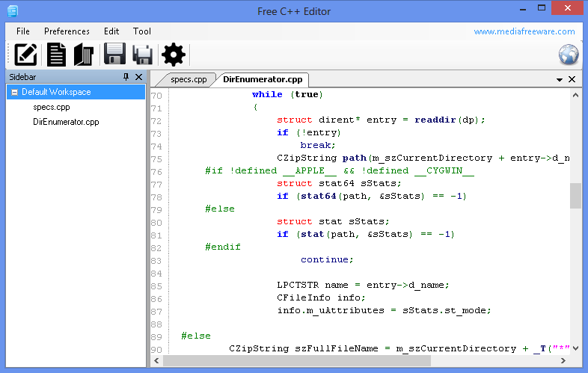Click the horizontal scrollbar thumb
588x373 pixels.
tap(297, 360)
